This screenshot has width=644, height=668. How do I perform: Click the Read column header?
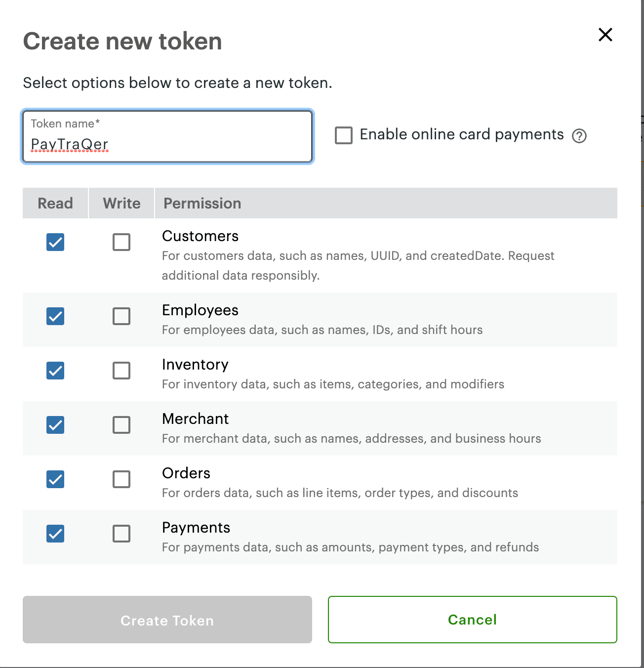coord(55,203)
